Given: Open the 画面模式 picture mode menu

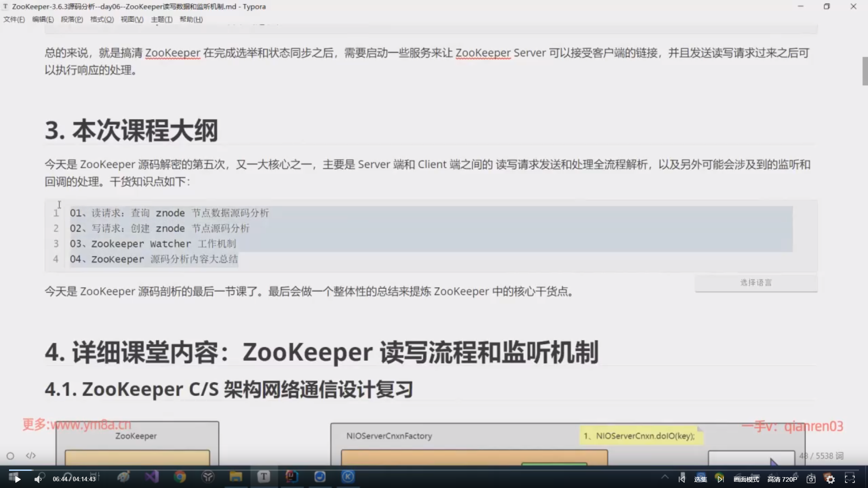Looking at the screenshot, I should point(746,479).
